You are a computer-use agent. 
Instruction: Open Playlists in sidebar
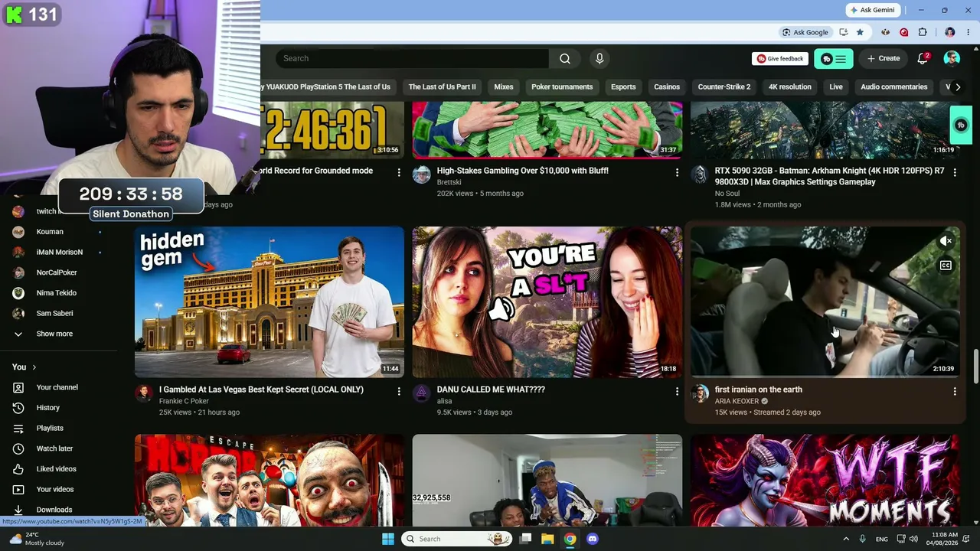tap(50, 429)
